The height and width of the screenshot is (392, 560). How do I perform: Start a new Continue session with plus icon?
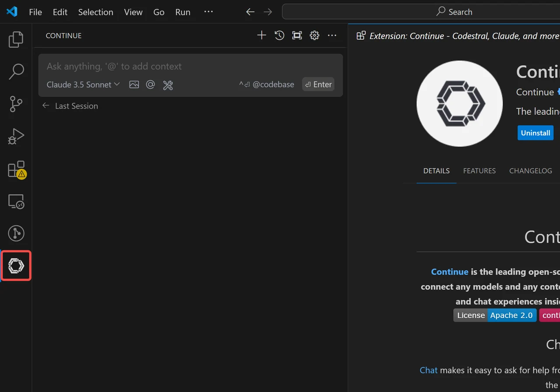coord(262,35)
